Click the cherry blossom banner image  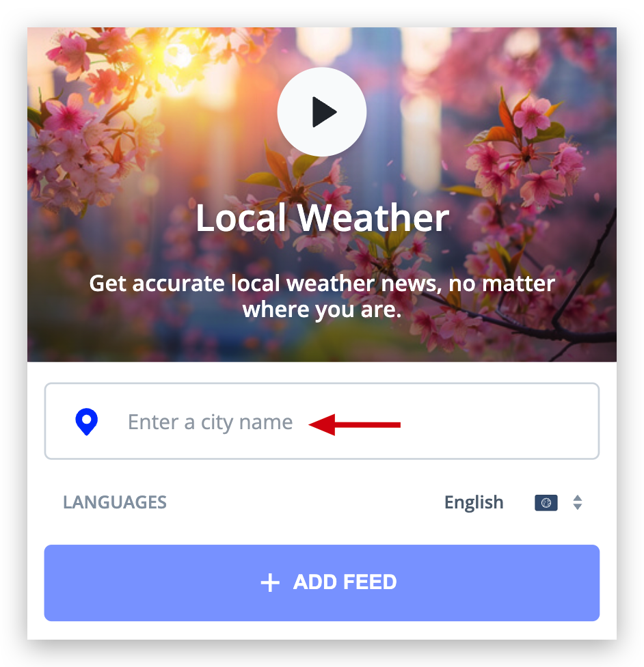pos(322,195)
